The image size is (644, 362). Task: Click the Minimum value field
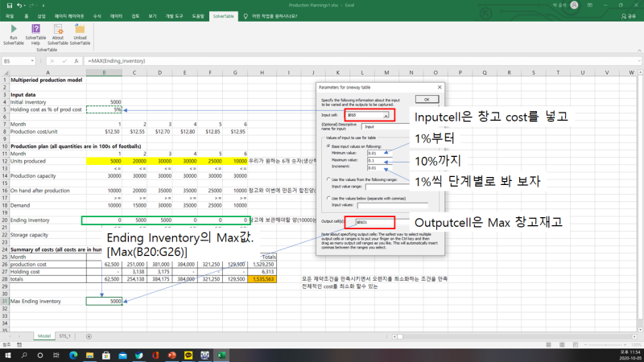(380, 153)
